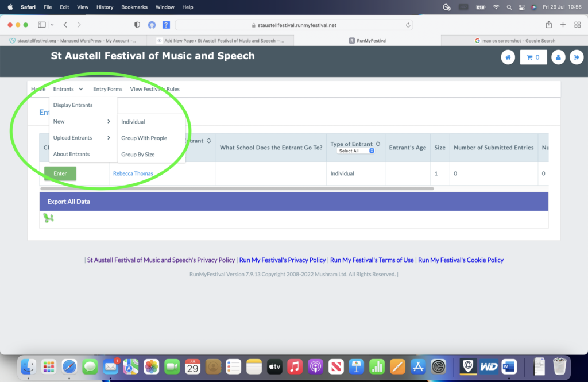Image resolution: width=588 pixels, height=382 pixels.
Task: Click the Safari address bar
Action: click(293, 25)
